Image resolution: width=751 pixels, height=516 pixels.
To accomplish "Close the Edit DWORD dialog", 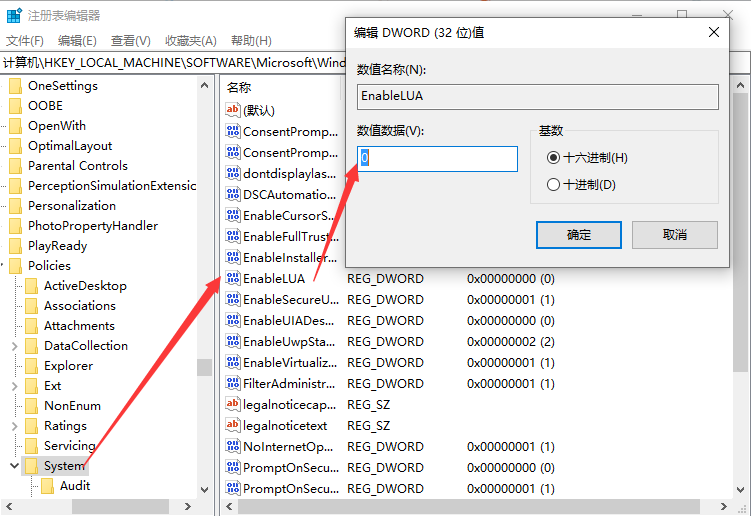I will click(x=713, y=32).
